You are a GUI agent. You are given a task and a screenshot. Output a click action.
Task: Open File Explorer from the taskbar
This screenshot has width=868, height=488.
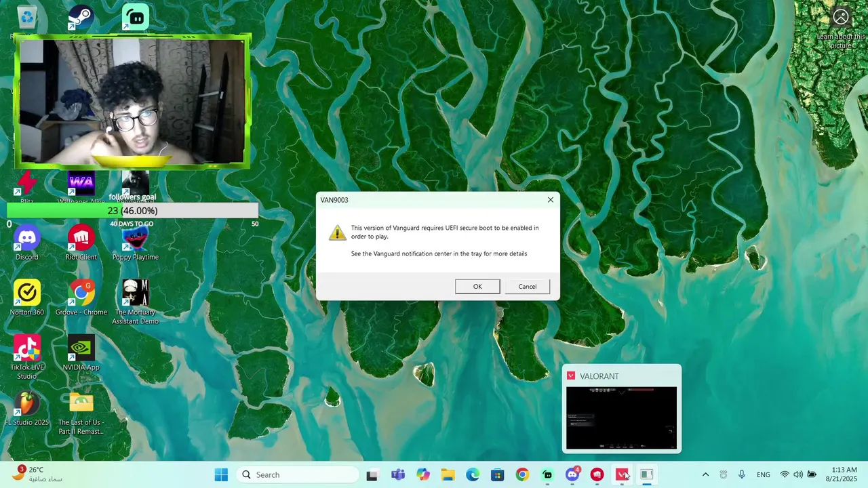pyautogui.click(x=448, y=474)
